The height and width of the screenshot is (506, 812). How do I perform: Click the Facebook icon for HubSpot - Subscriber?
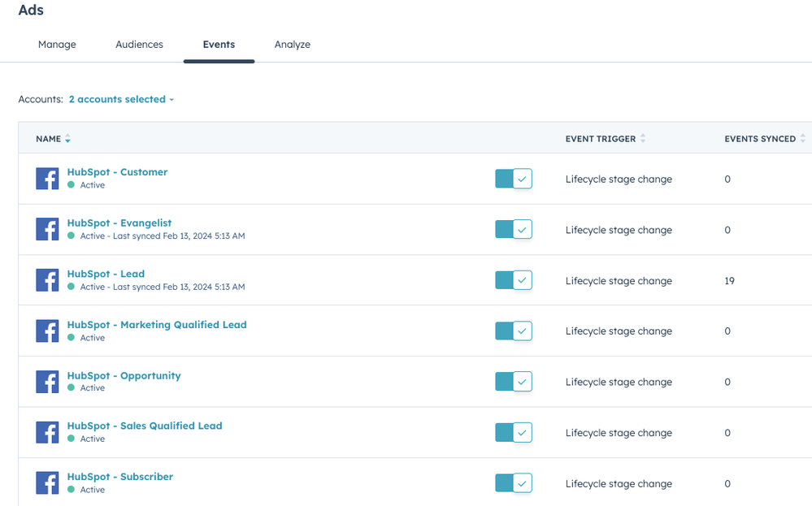[47, 483]
